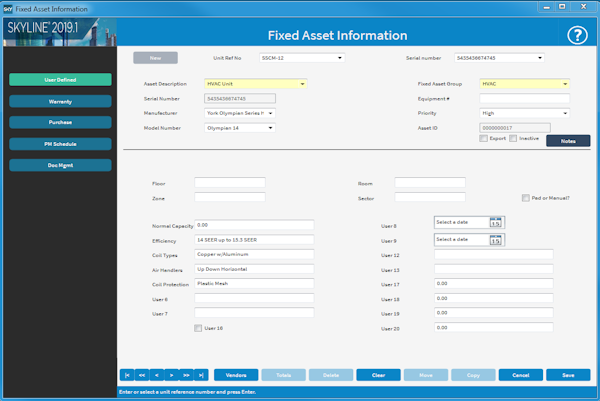Viewport: 600px width, 401px height.
Task: Click the User 19 value field
Action: pyautogui.click(x=494, y=313)
